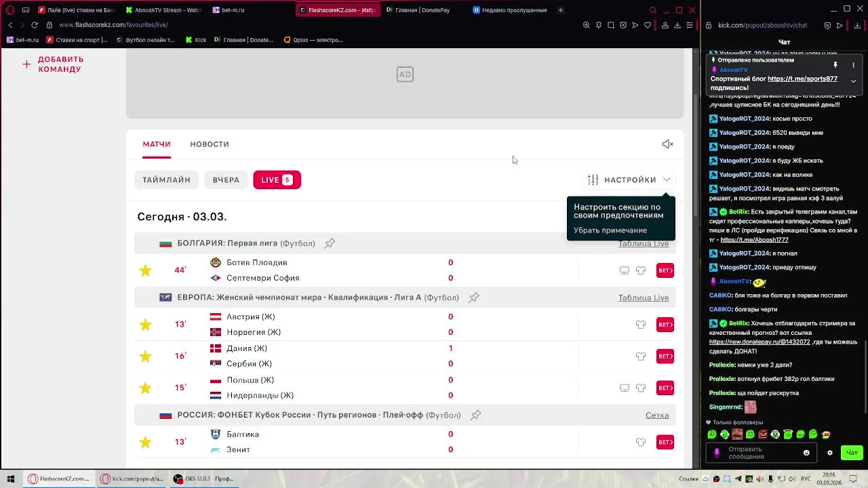The image size is (868, 488).
Task: Expand the Настройки dropdown
Action: [x=630, y=180]
